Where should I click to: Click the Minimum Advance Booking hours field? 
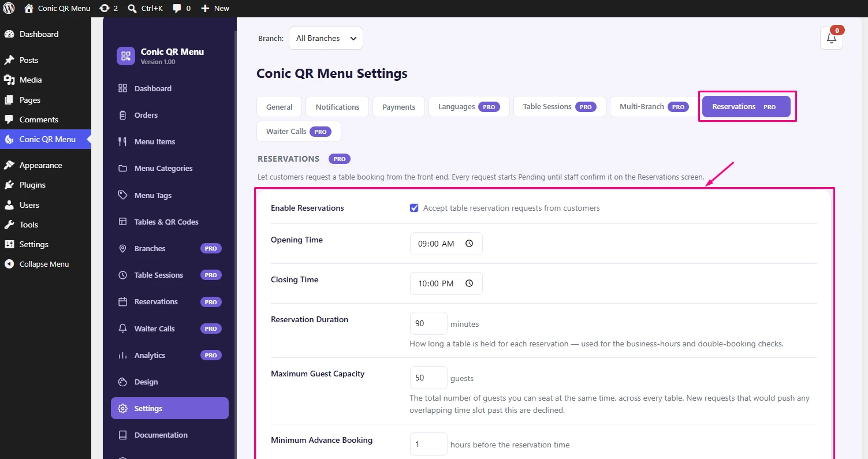429,444
